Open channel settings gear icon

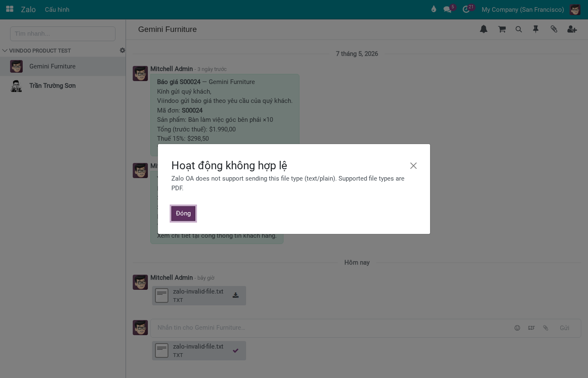click(x=122, y=50)
